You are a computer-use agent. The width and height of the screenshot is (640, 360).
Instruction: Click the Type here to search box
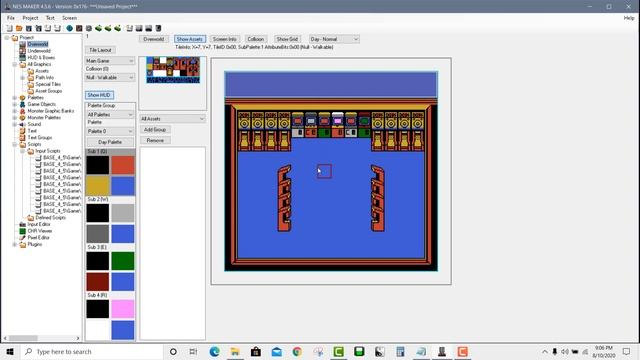coord(92,351)
